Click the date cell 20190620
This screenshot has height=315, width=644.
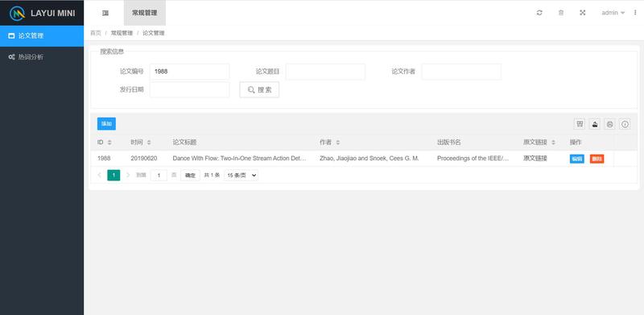(x=144, y=159)
